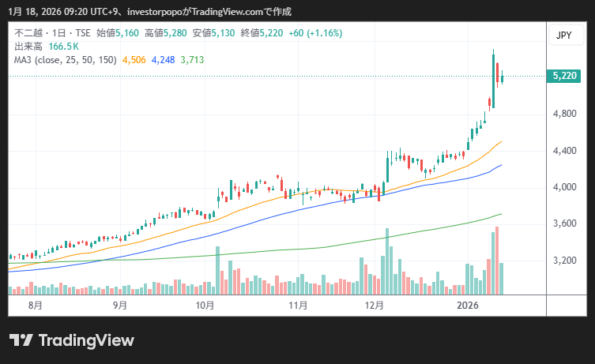
Task: Click the 8月 time axis label
Action: pos(35,305)
